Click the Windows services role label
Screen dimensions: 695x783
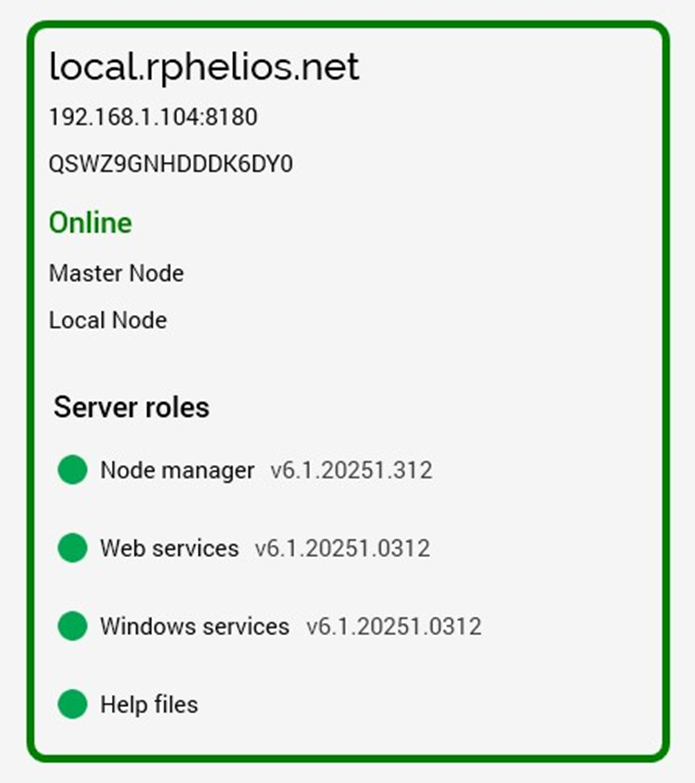(x=194, y=626)
